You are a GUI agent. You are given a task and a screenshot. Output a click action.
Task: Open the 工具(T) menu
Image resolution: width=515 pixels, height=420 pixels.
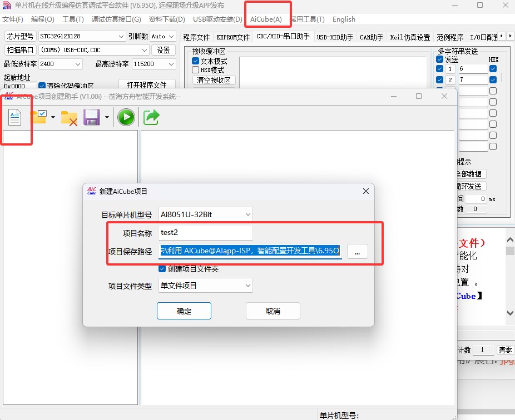(73, 19)
